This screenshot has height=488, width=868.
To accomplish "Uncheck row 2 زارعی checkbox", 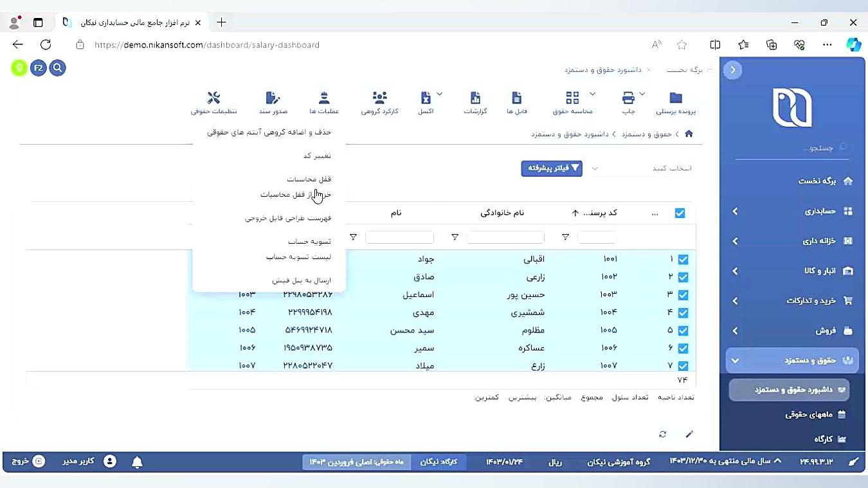I will pyautogui.click(x=683, y=277).
